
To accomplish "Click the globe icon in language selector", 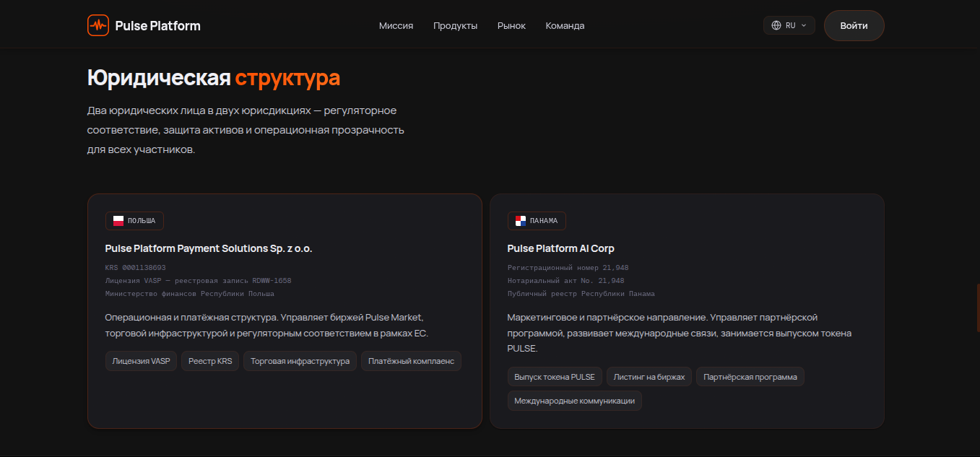I will (776, 25).
